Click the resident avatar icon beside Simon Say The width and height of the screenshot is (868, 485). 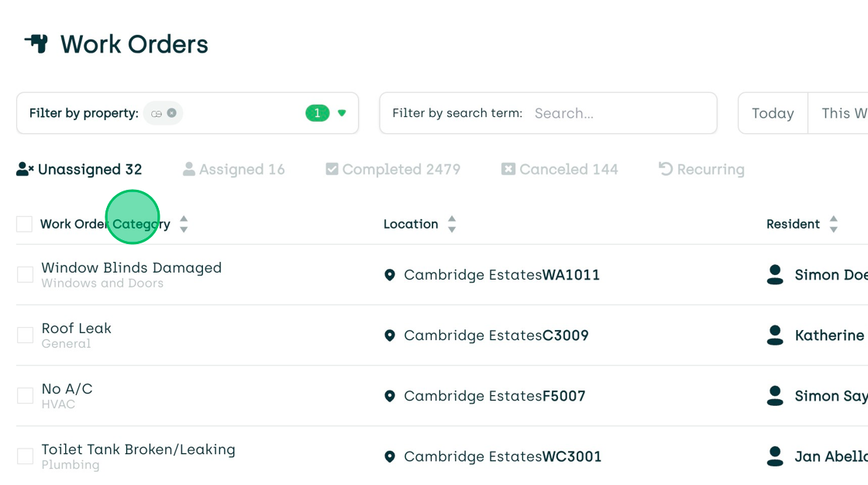click(774, 396)
